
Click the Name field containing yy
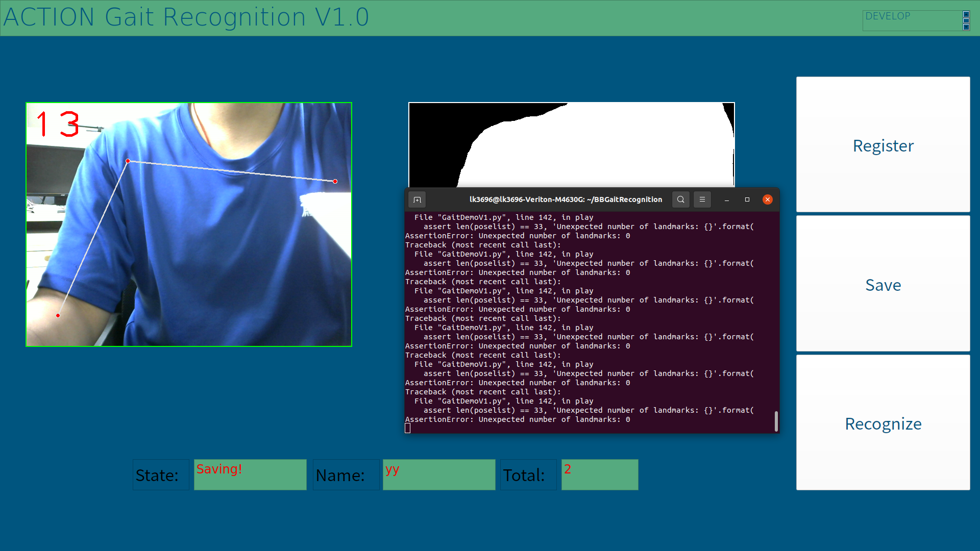point(438,474)
